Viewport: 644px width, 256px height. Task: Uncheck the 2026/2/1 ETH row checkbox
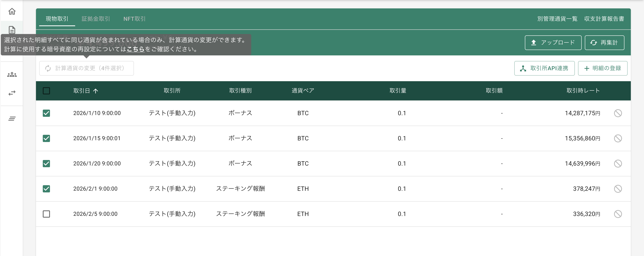[46, 189]
